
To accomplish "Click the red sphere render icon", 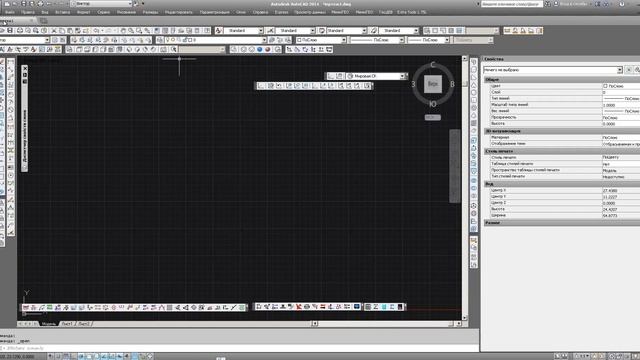I will click(x=268, y=49).
